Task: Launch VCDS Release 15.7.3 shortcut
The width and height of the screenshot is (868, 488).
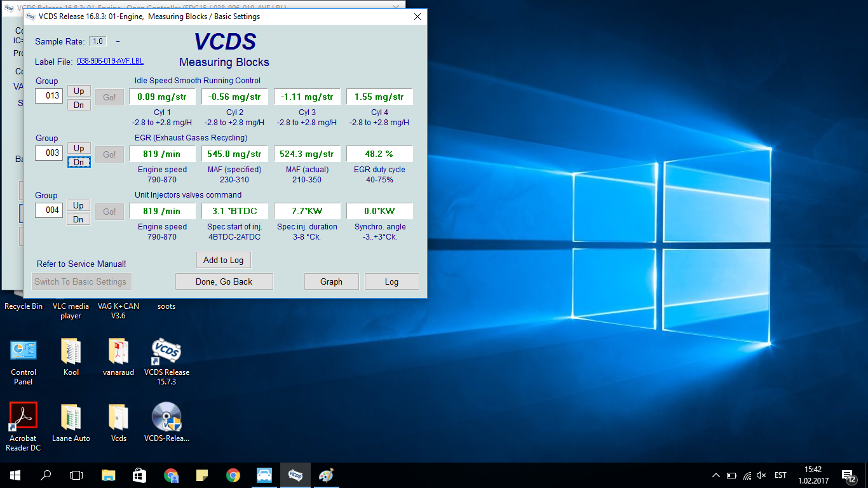Action: point(166,362)
